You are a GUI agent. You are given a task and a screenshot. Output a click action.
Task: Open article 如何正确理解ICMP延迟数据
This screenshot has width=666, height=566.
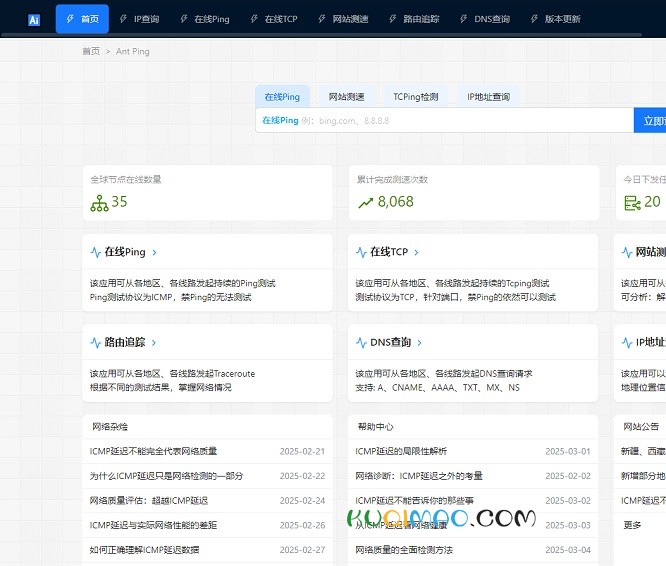click(144, 550)
